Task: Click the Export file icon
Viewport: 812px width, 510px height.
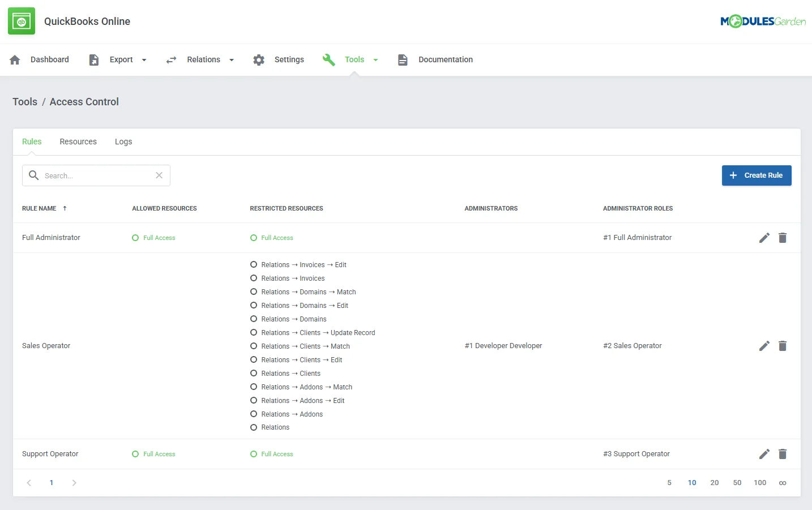Action: click(x=94, y=59)
